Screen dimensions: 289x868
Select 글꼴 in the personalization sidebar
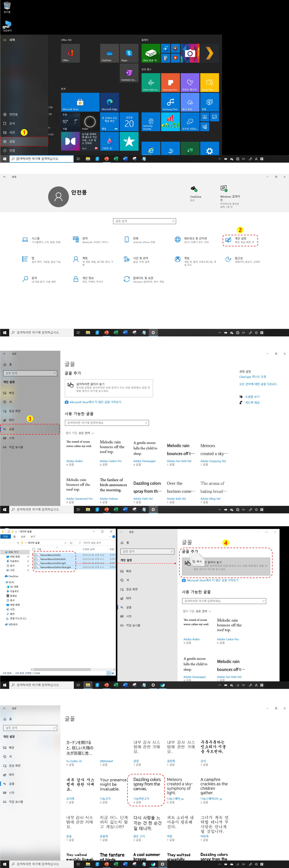coord(12,429)
